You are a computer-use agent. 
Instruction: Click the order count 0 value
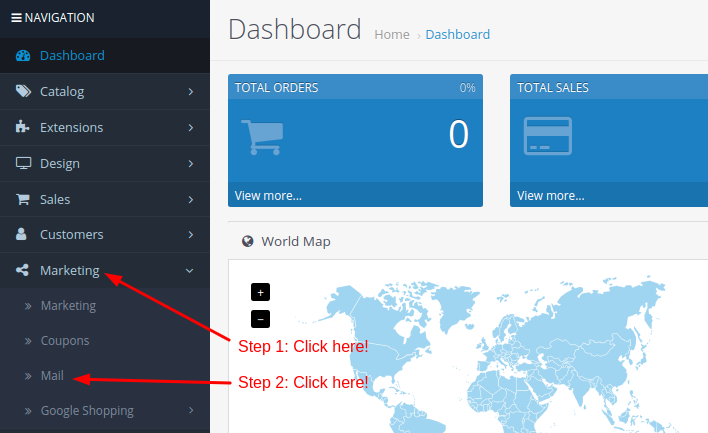(458, 134)
